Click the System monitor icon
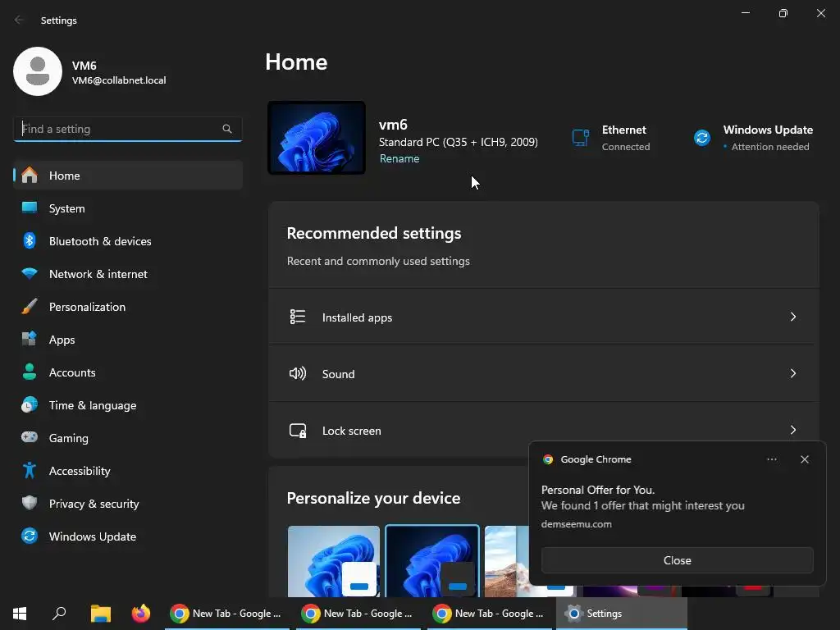Image resolution: width=840 pixels, height=630 pixels. click(x=30, y=208)
